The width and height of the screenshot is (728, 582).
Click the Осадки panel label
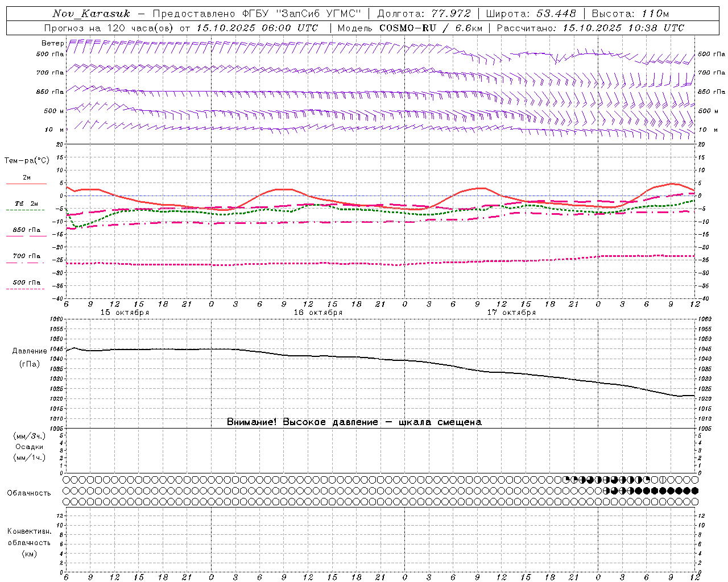30,447
